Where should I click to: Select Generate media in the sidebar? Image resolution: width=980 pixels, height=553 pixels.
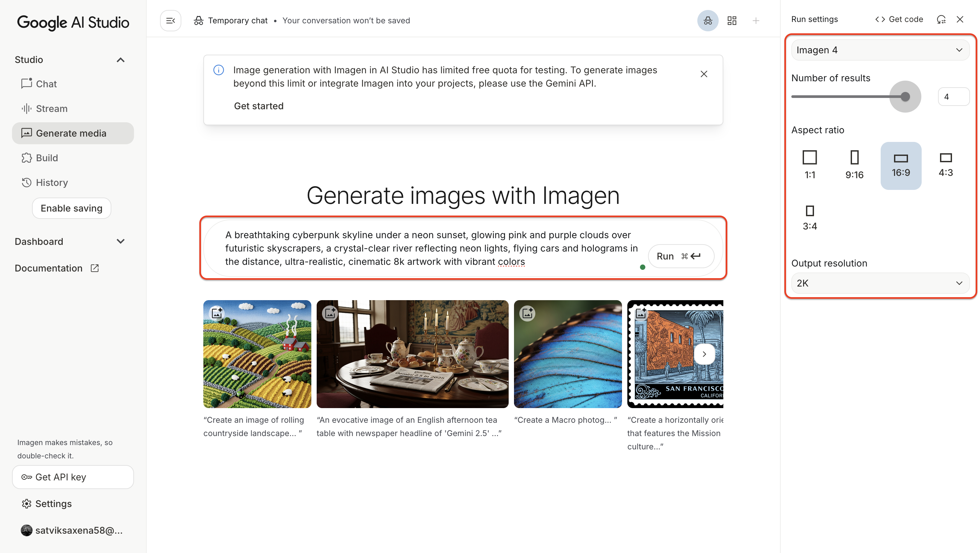pos(73,134)
